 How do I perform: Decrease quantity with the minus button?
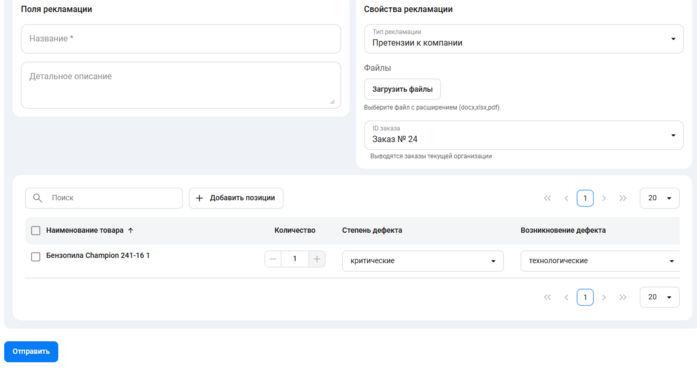pyautogui.click(x=273, y=259)
